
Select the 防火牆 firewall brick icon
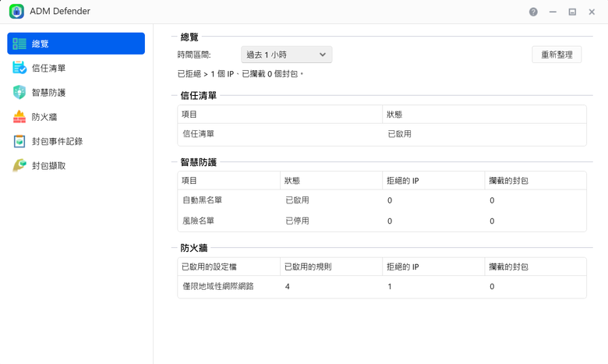click(x=19, y=117)
